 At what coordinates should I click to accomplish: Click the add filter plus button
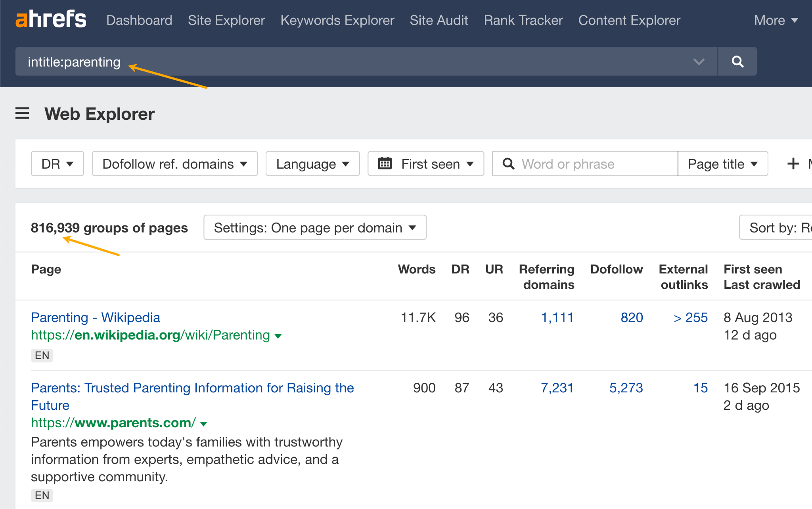click(x=793, y=163)
